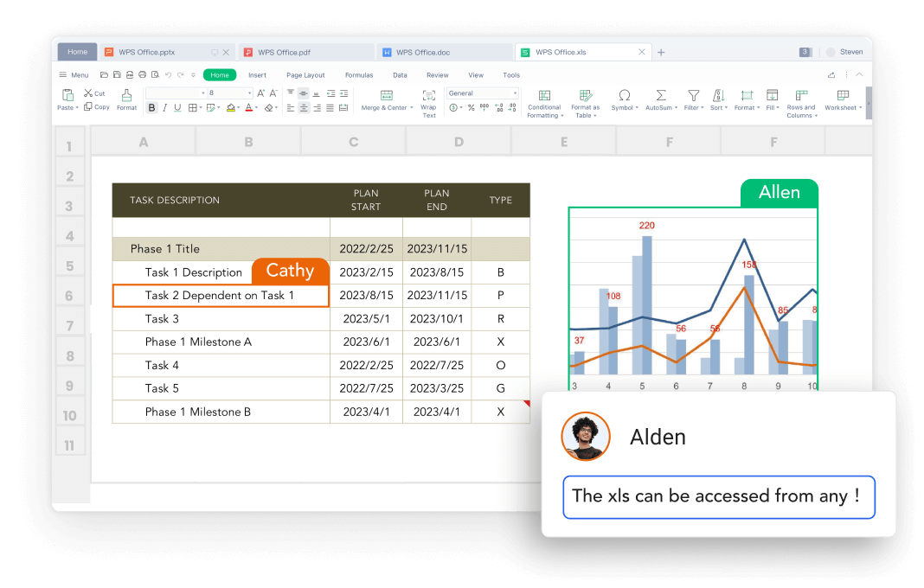Insert a Symbol
The height and width of the screenshot is (588, 924).
pyautogui.click(x=624, y=95)
